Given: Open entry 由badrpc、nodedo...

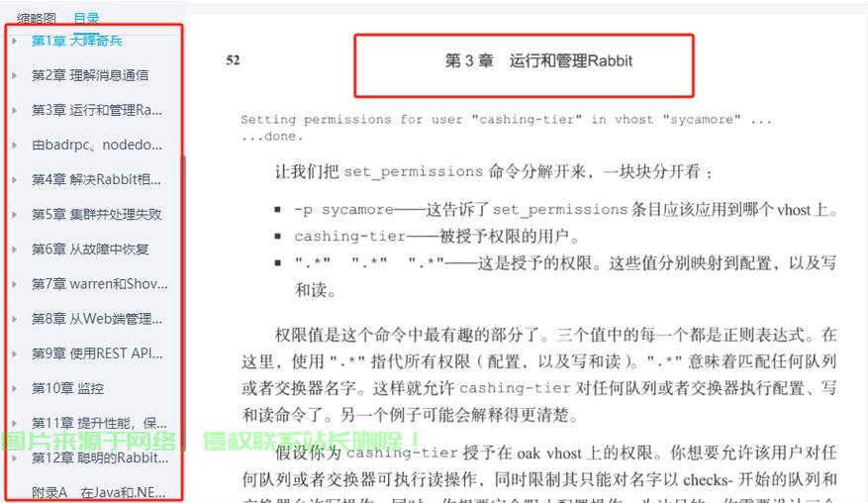Looking at the screenshot, I should coord(97,146).
